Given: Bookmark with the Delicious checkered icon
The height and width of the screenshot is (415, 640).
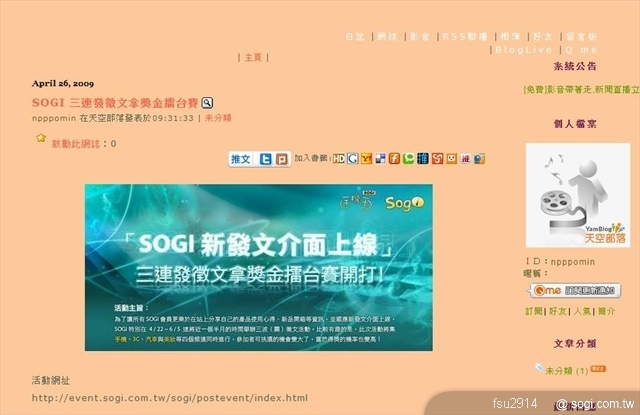Looking at the screenshot, I should (x=380, y=158).
